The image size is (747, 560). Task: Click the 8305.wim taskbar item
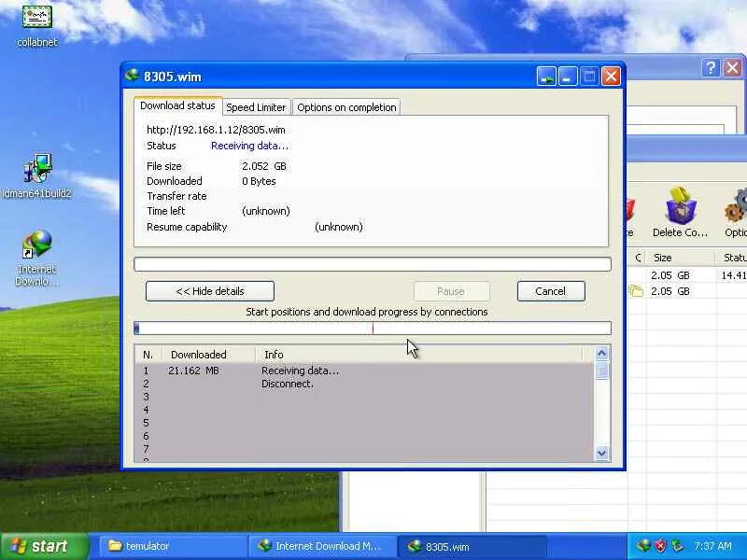pos(472,546)
